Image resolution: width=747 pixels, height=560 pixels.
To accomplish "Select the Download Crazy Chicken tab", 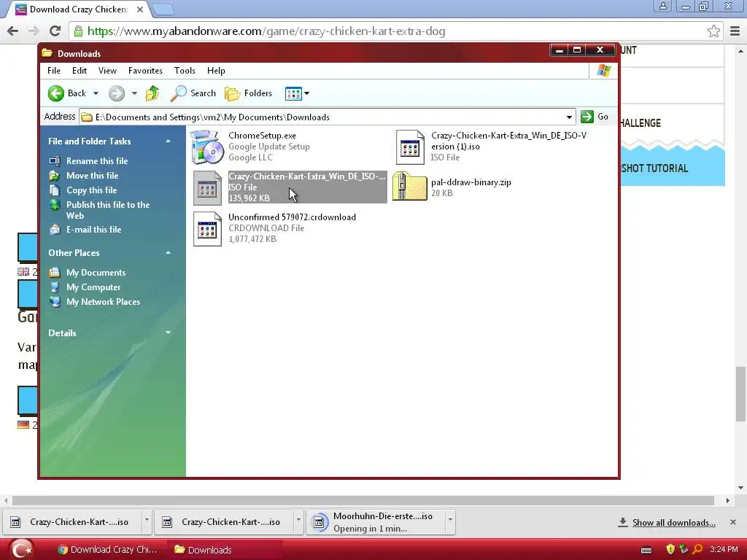I will coord(79,9).
